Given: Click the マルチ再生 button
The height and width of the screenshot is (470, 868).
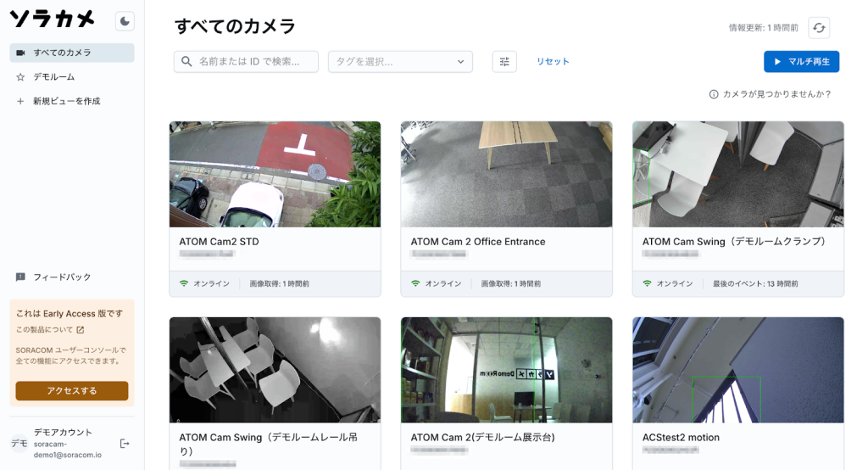Looking at the screenshot, I should click(x=802, y=62).
